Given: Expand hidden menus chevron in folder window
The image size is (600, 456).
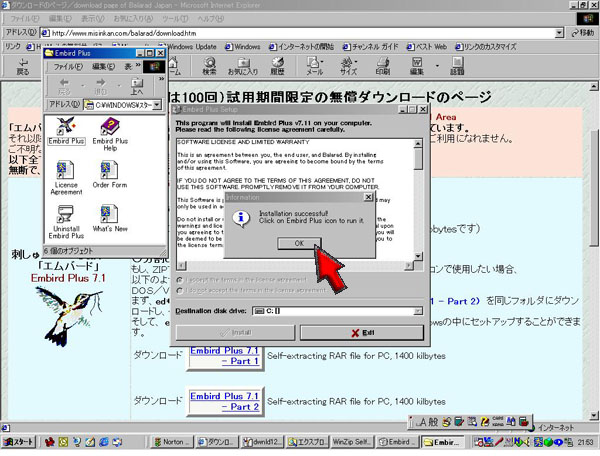Looking at the screenshot, I should (138, 65).
